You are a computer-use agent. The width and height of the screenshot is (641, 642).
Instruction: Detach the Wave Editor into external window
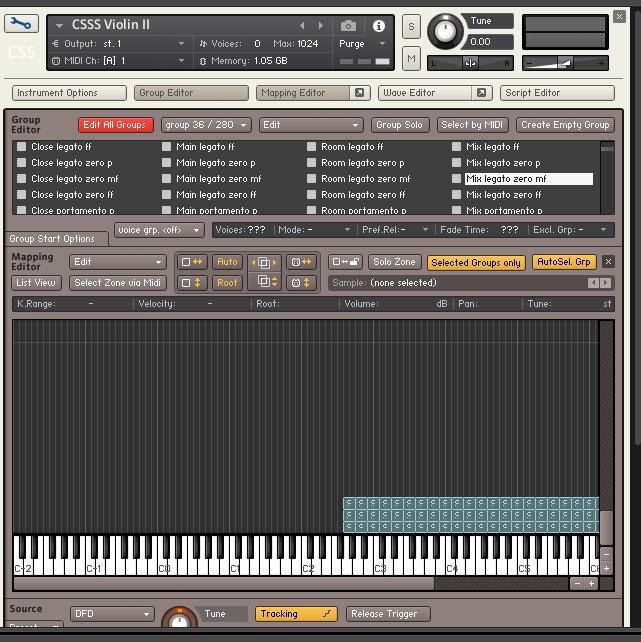(x=481, y=93)
